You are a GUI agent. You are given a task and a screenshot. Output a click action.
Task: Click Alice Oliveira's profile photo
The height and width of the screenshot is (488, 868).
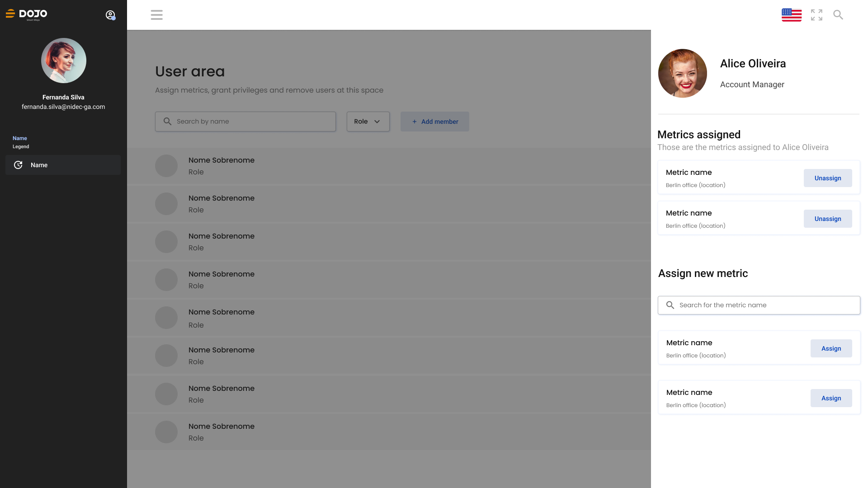coord(682,73)
